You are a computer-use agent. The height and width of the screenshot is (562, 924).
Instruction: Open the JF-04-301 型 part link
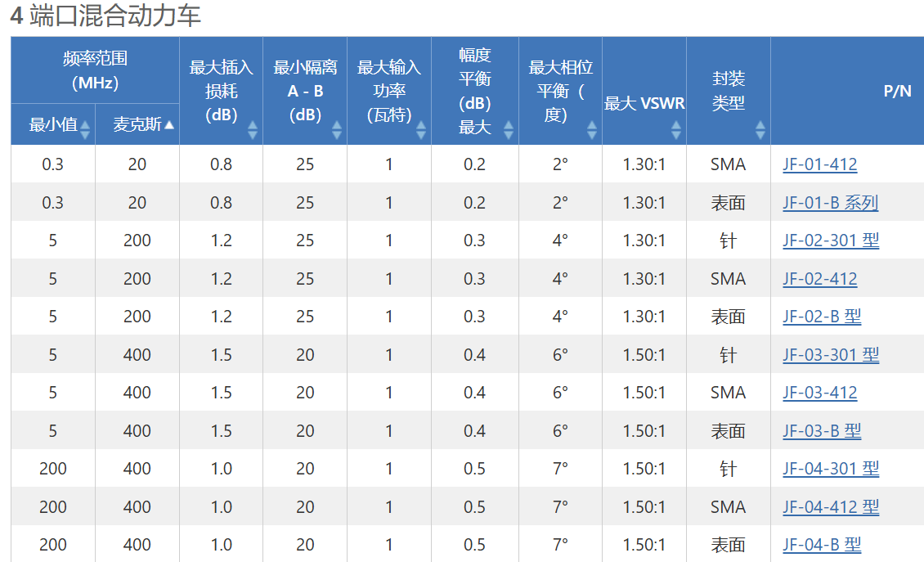click(831, 469)
